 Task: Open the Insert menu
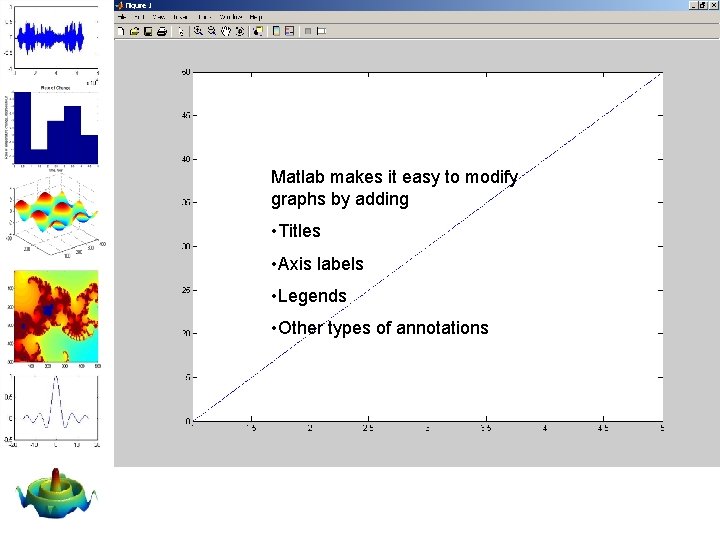click(x=180, y=17)
